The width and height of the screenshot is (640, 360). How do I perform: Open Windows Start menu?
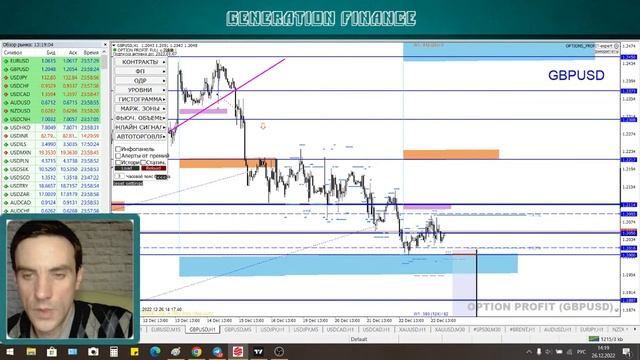[10, 352]
